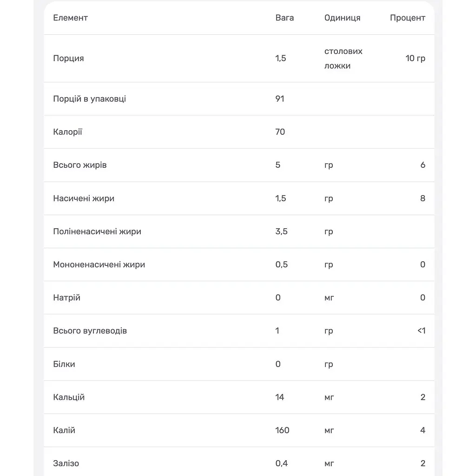476x476 pixels.
Task: Select Всього вуглеводів row label
Action: pos(90,331)
